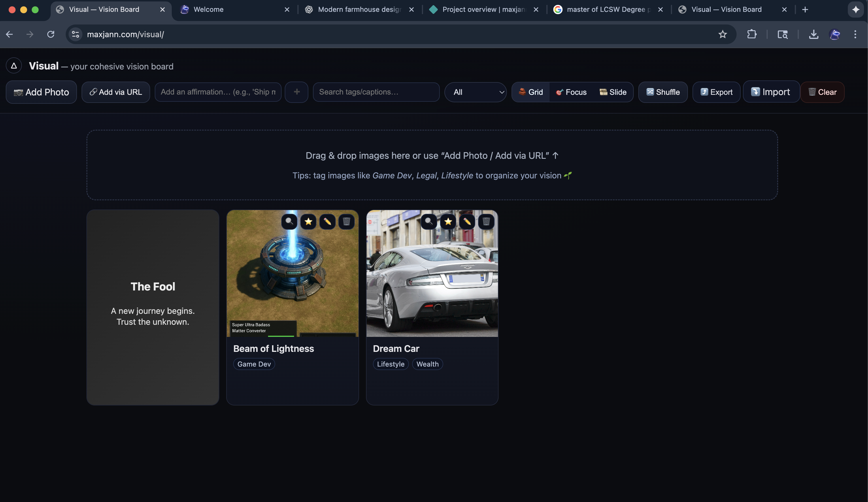This screenshot has width=868, height=502.
Task: Open the Chrome three-dot menu
Action: click(855, 34)
